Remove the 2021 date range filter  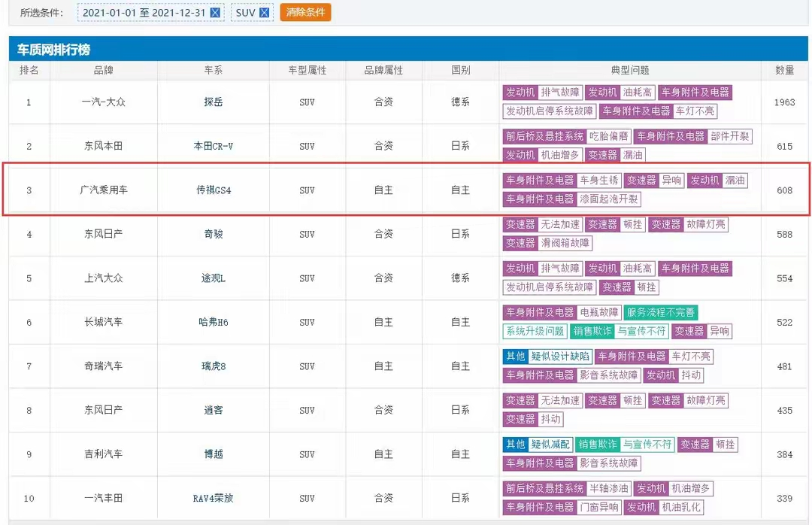[215, 13]
